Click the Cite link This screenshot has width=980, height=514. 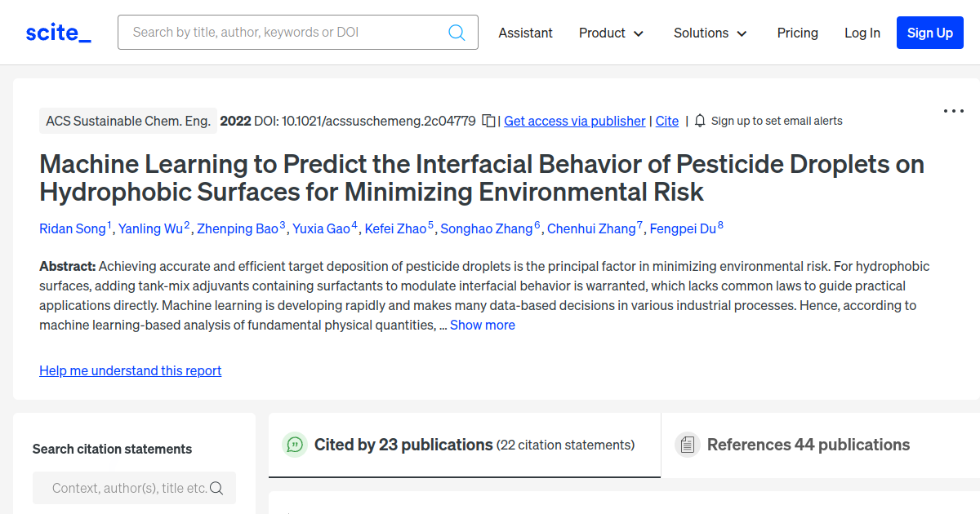(x=666, y=121)
